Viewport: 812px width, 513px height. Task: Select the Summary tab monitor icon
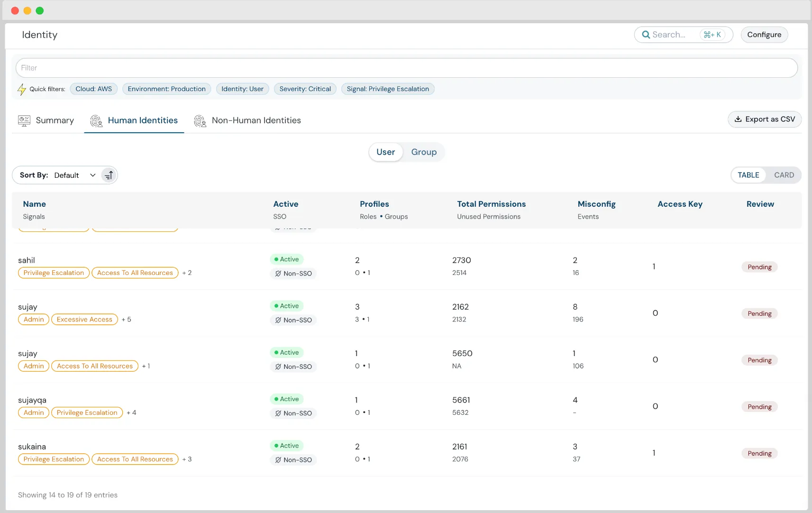tap(24, 120)
